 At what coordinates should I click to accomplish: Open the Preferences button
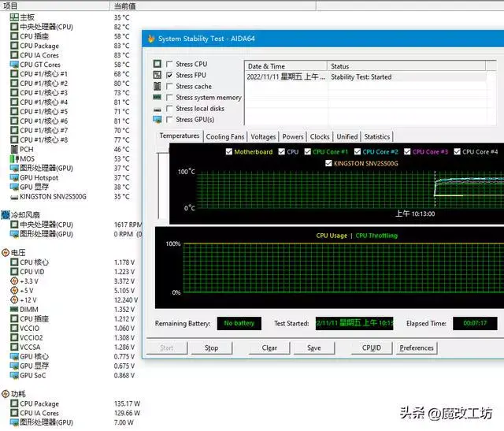pos(417,348)
